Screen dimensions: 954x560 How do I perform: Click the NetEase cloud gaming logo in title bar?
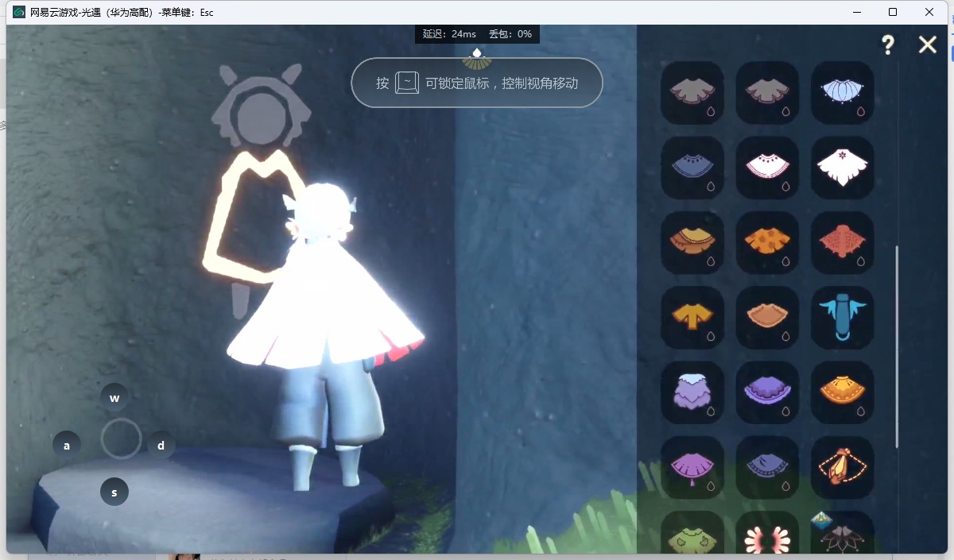coord(19,12)
